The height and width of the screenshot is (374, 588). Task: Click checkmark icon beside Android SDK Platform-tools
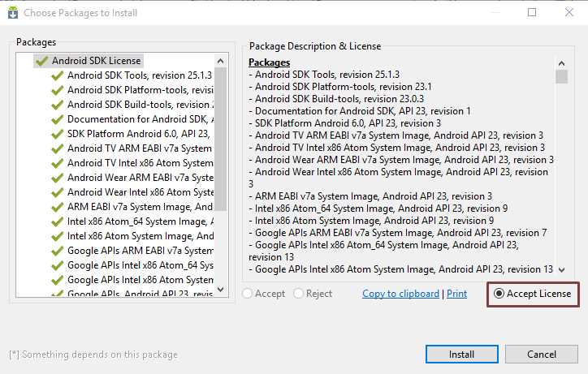point(57,90)
